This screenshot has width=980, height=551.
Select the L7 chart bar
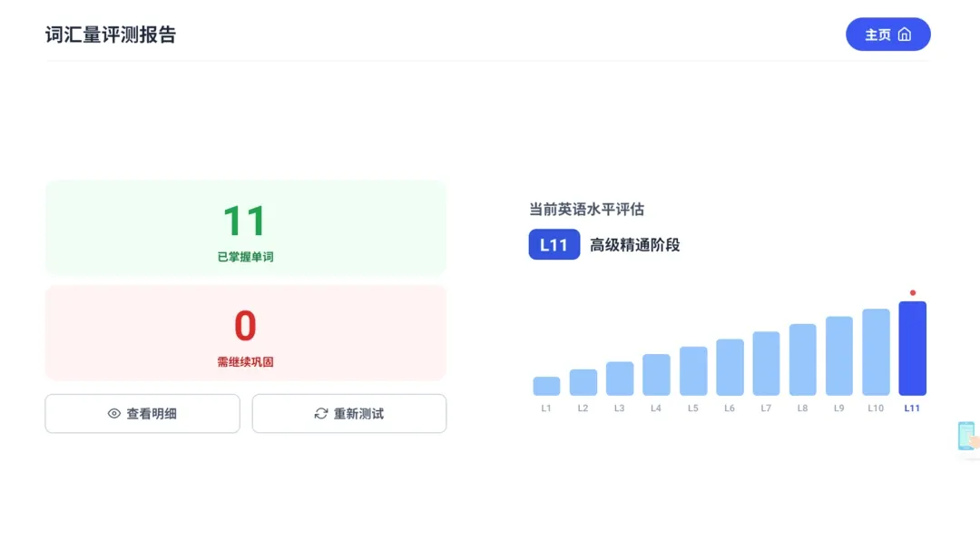tap(766, 363)
